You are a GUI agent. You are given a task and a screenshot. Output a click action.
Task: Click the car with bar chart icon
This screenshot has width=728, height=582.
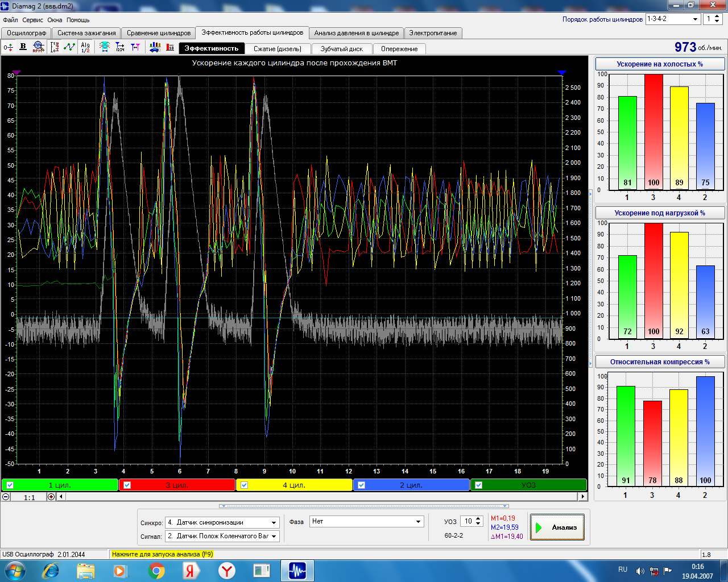(x=155, y=47)
